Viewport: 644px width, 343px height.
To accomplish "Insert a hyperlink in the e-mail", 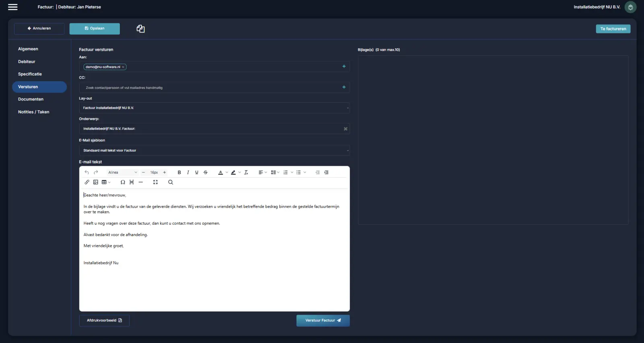I will (x=87, y=182).
